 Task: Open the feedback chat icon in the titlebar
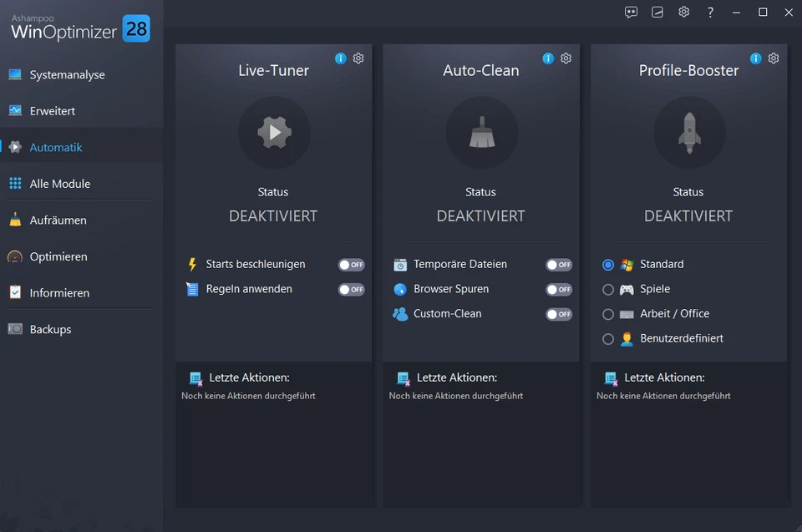point(631,12)
